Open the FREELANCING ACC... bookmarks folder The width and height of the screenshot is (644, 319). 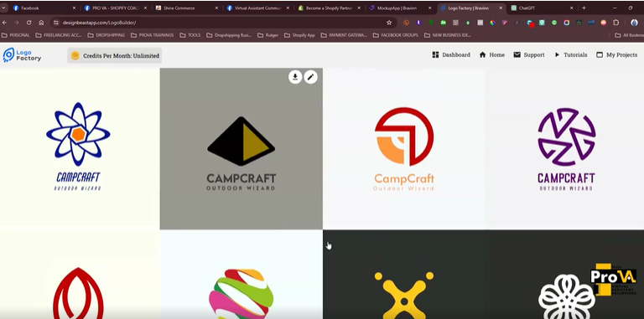(59, 35)
